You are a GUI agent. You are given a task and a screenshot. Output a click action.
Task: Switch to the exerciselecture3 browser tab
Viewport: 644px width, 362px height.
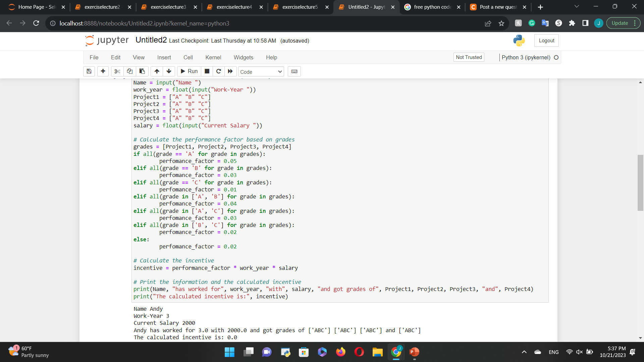click(x=167, y=7)
